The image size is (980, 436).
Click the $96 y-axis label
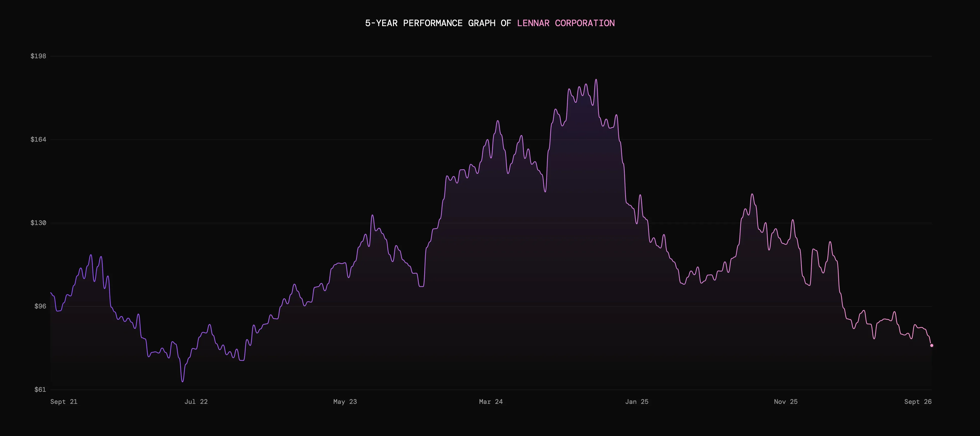pyautogui.click(x=40, y=306)
